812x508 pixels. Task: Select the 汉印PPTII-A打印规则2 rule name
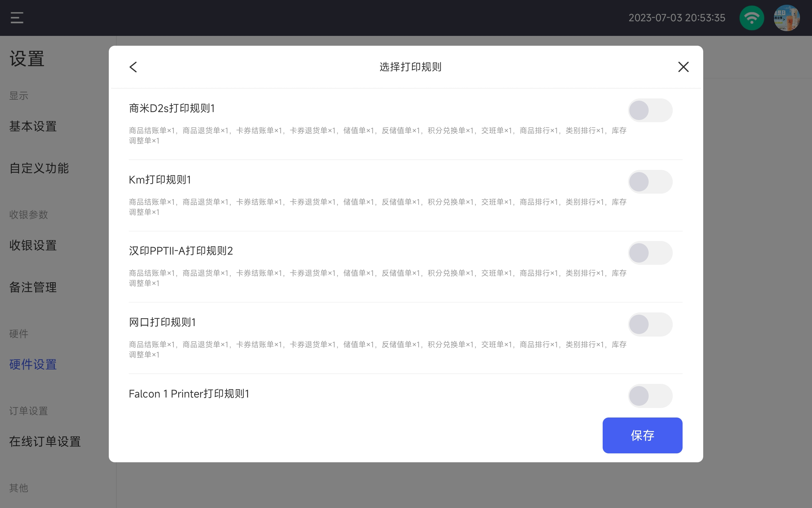click(181, 251)
